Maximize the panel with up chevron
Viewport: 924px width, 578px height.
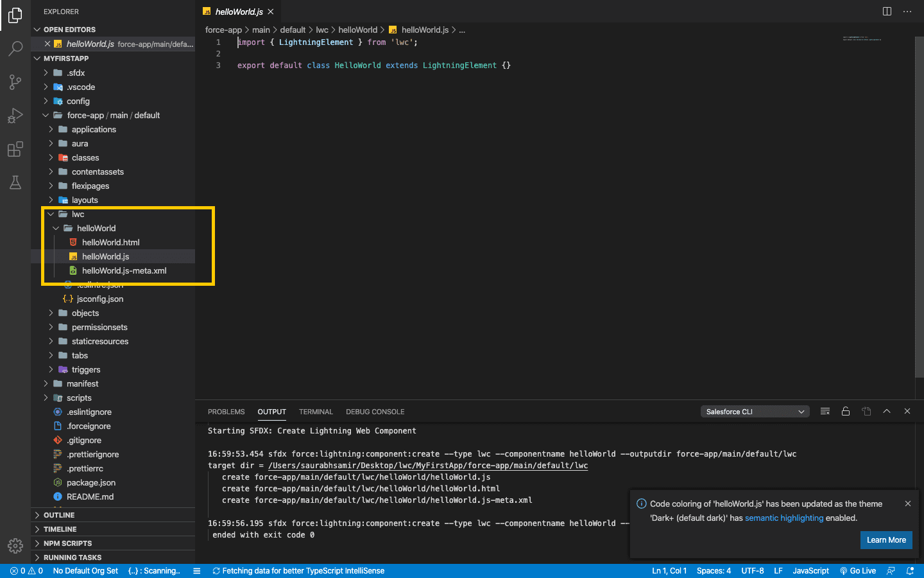pos(887,411)
